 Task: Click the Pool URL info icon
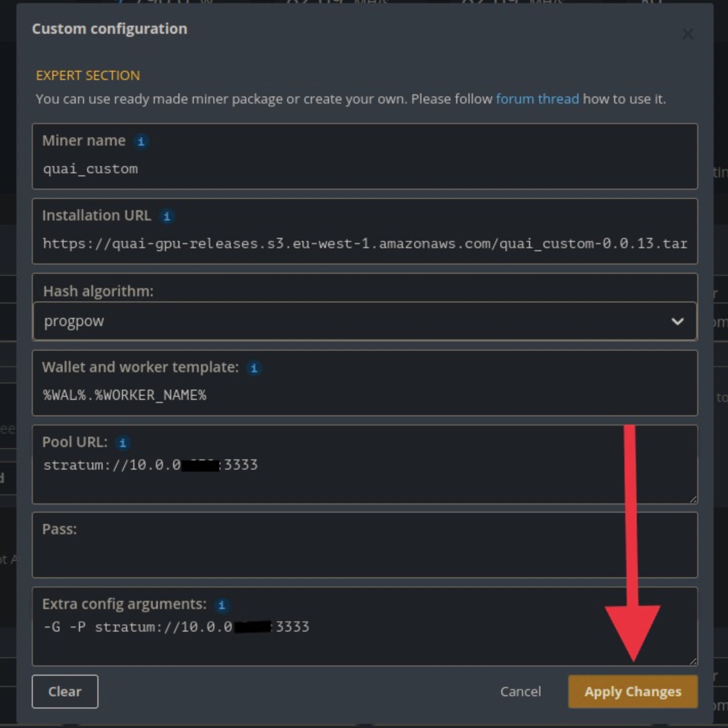coord(123,442)
